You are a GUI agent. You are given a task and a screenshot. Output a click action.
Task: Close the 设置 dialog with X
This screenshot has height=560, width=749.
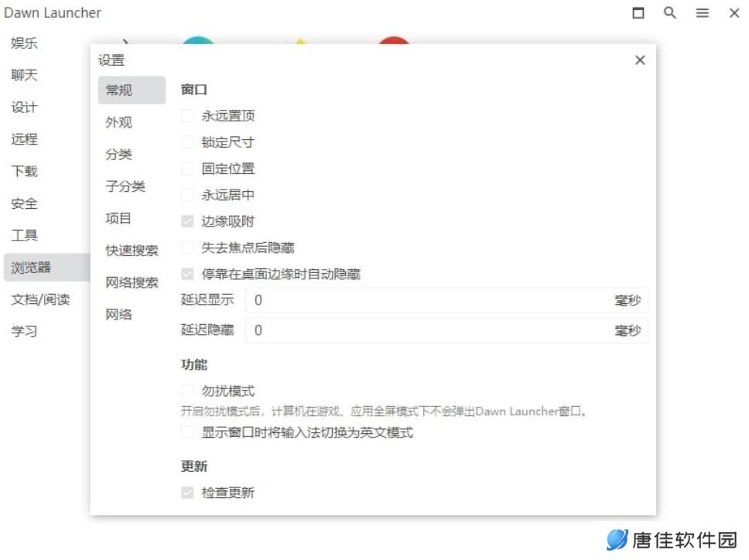pos(640,60)
